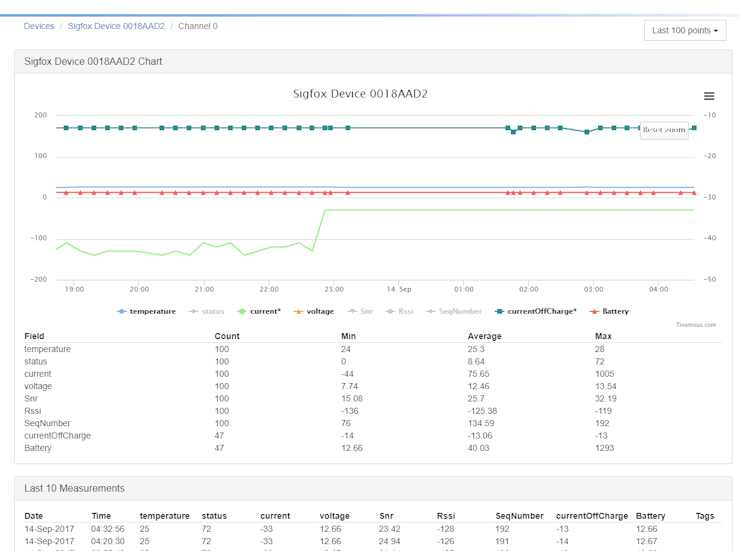Open the Last 100 points dropdown
This screenshot has width=740, height=551.
coord(685,30)
